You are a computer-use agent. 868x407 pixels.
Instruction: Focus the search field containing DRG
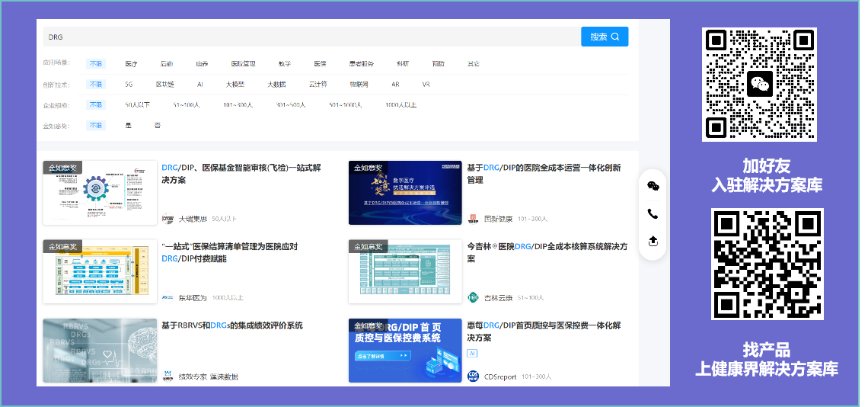tap(311, 37)
